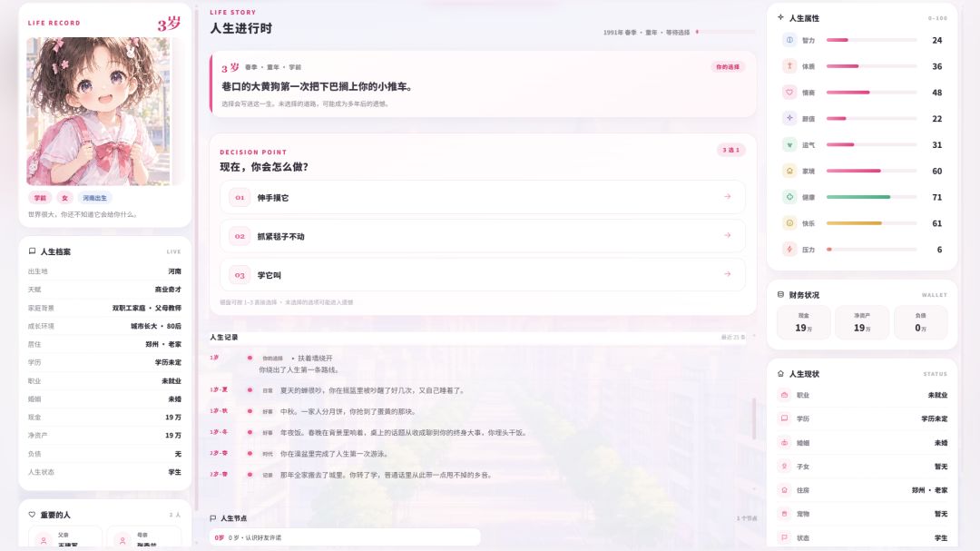Screen dimensions: 980x551
Task: Click the green 健康 progress bar
Action: tap(871, 197)
